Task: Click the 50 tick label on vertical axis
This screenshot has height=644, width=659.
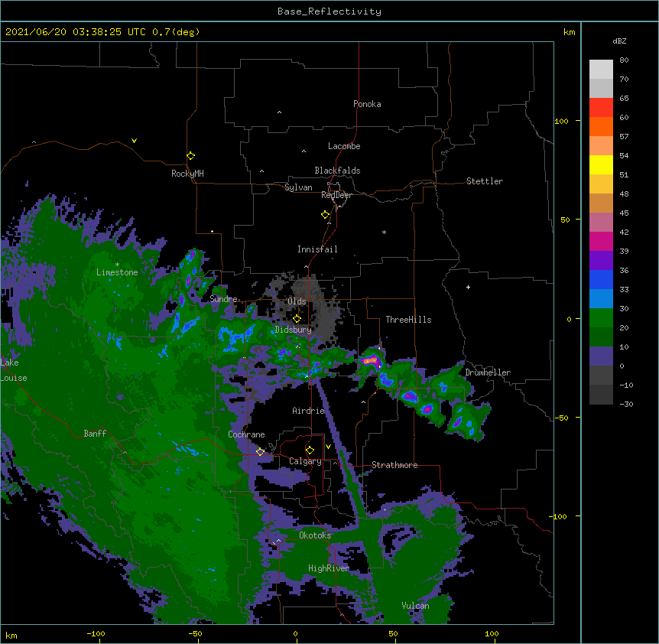Action: [x=565, y=220]
